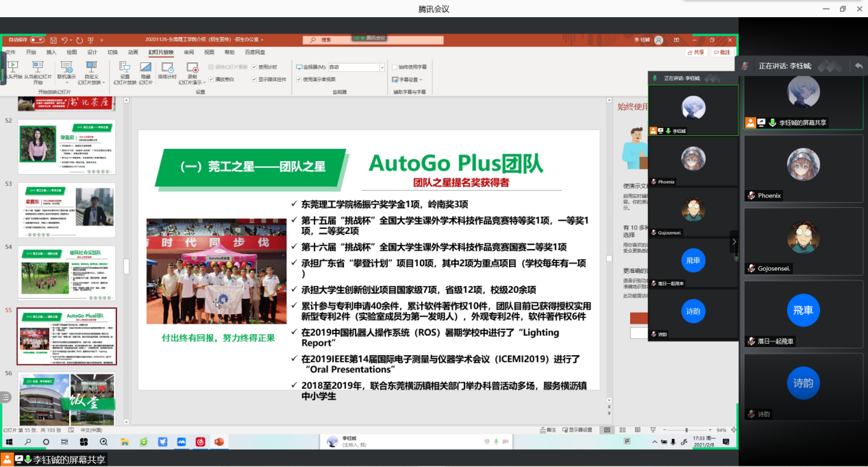Click the Share (共享) button

696,52
